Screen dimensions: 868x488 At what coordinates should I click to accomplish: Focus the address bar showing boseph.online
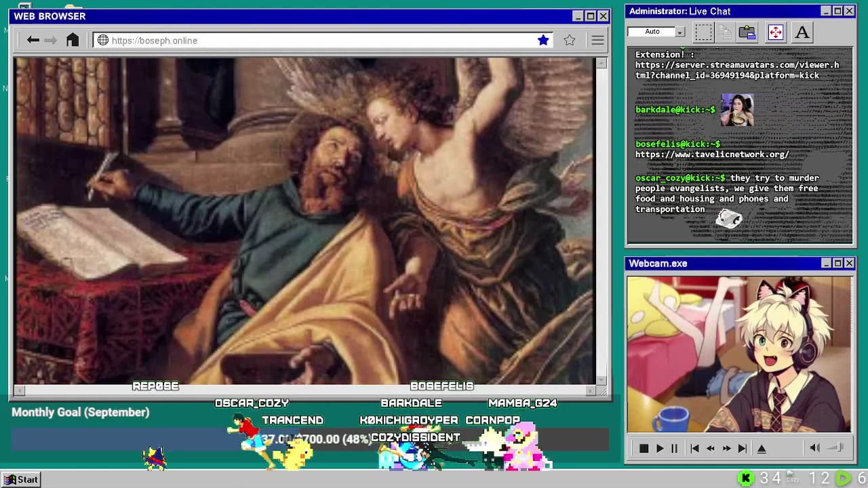pyautogui.click(x=323, y=41)
